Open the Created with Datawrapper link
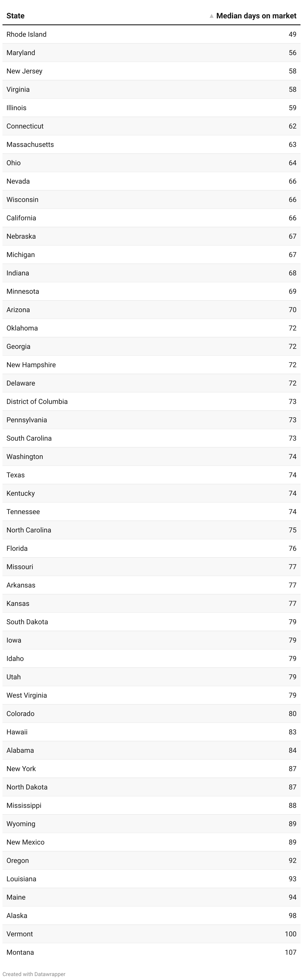This screenshot has width=303, height=980. pyautogui.click(x=34, y=974)
